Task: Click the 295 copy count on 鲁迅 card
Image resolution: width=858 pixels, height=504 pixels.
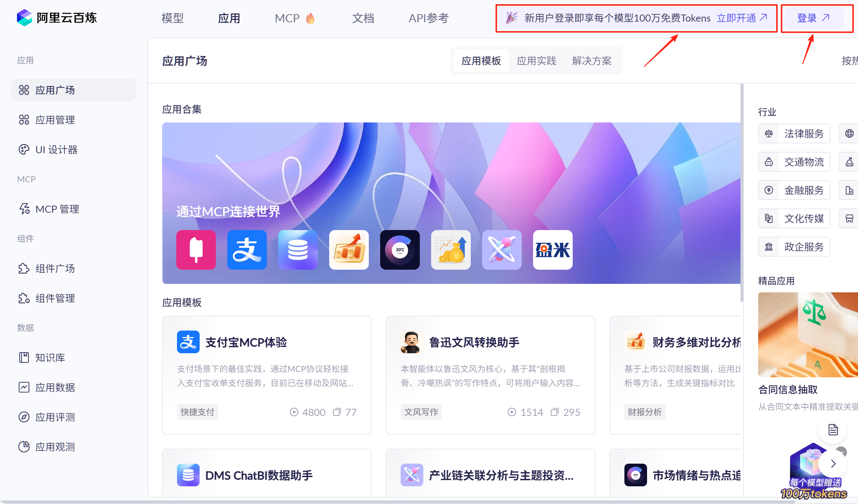Action: point(566,412)
